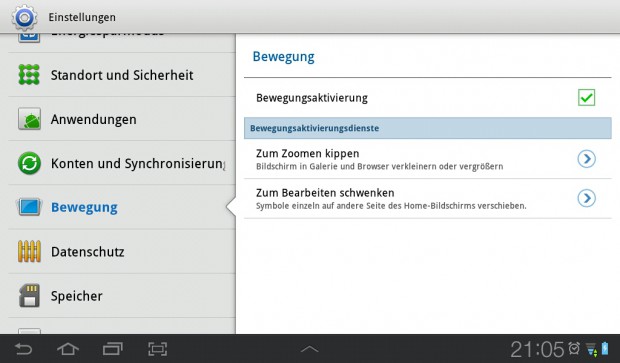Click the 21:05 clock
This screenshot has height=363, width=620.
[x=537, y=349]
